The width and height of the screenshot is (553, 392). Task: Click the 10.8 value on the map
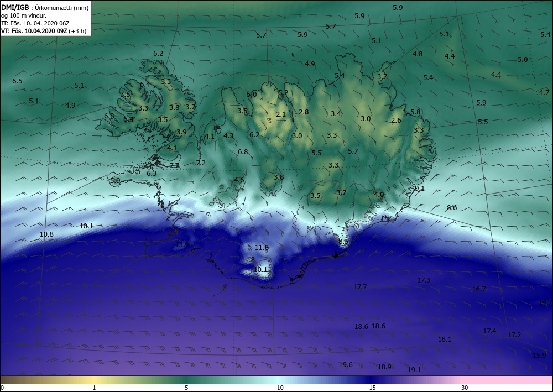point(46,234)
